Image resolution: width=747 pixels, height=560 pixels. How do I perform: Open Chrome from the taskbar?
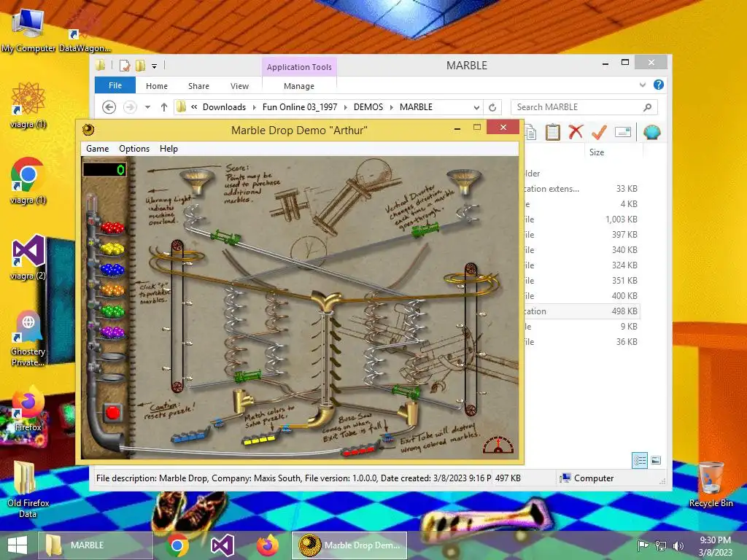click(x=177, y=545)
